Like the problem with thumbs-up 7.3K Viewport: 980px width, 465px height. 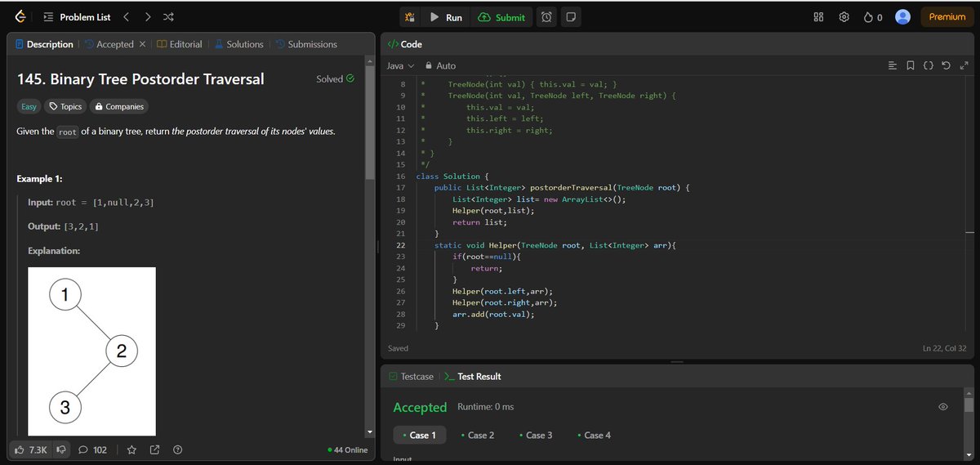(x=31, y=449)
